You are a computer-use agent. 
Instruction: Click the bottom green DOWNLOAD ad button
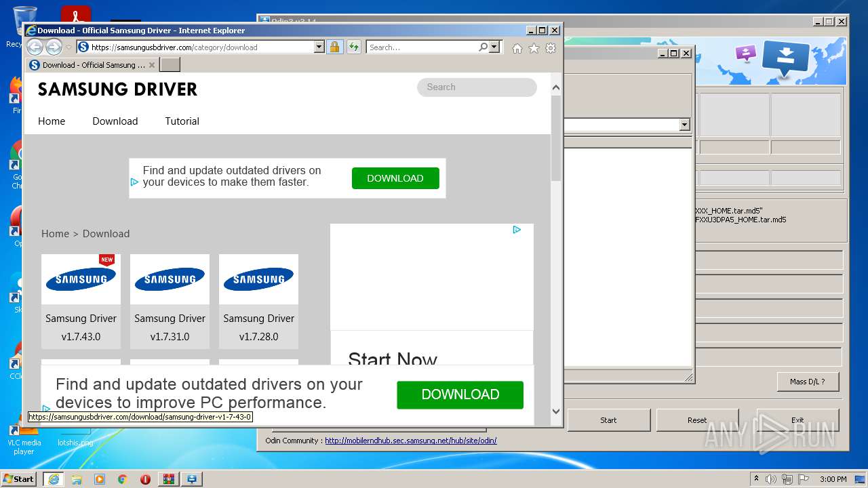(x=460, y=394)
